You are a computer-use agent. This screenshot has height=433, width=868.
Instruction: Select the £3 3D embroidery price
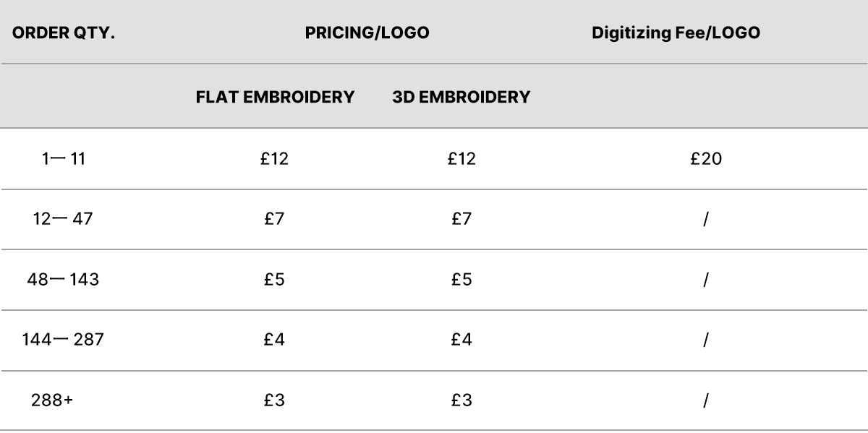(461, 400)
